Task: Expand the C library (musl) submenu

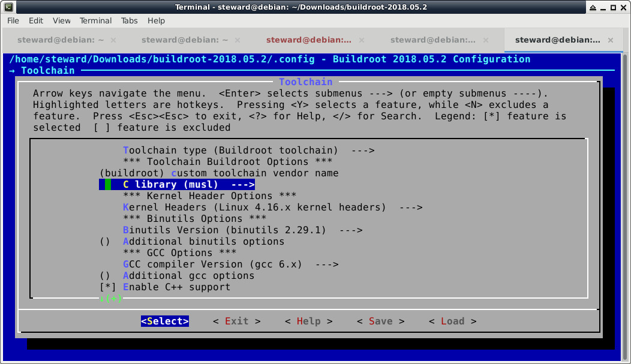Action: (x=177, y=185)
